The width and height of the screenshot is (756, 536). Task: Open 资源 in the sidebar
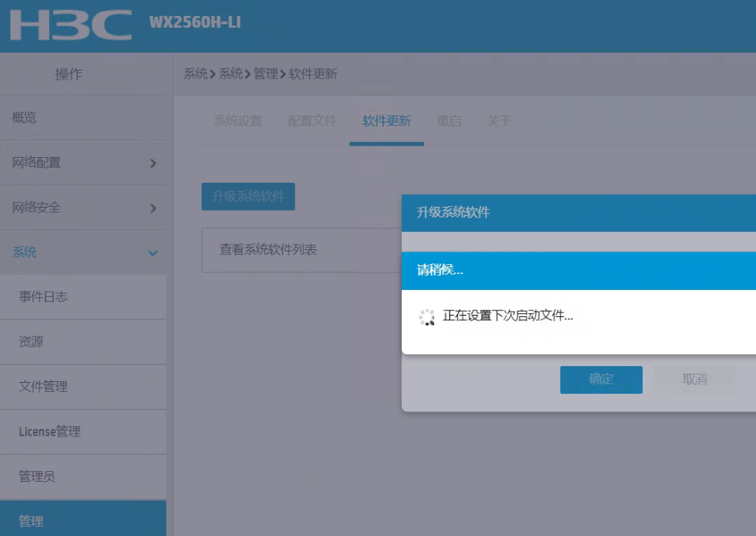click(x=83, y=342)
